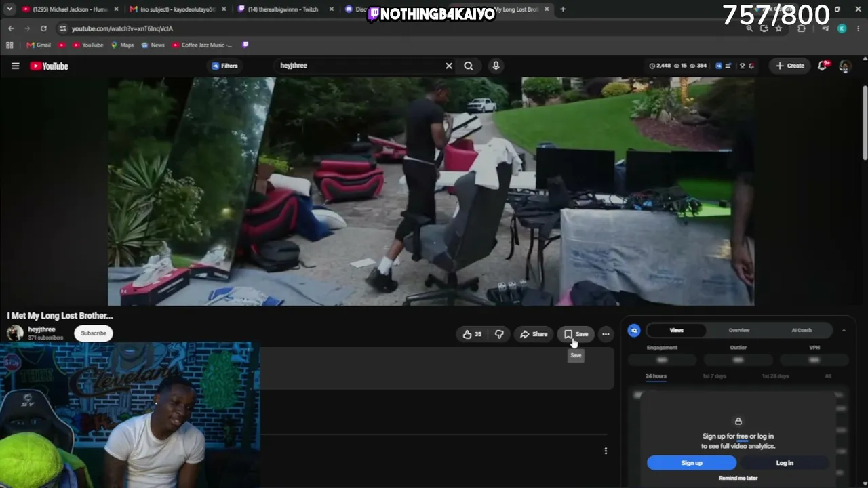Select the All time range
Screen dimensions: 868x488
coord(828,376)
